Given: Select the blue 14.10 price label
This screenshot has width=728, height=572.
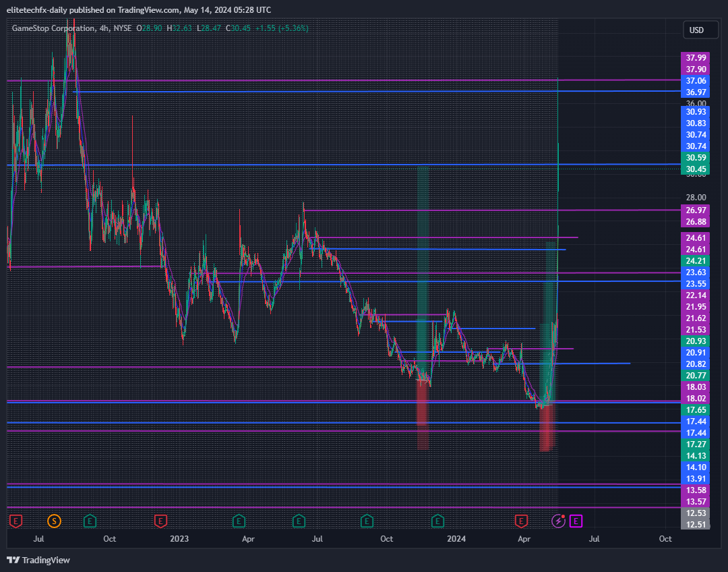Looking at the screenshot, I should (x=696, y=467).
